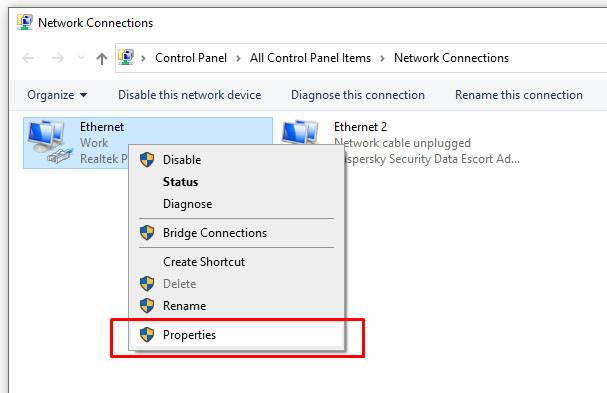Click the Ethernet adapter icon

tap(50, 142)
